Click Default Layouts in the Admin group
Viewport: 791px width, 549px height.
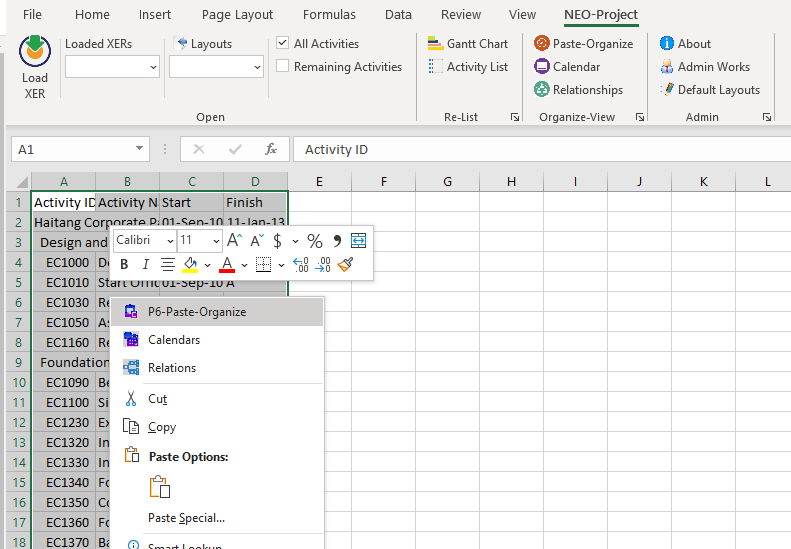[710, 90]
